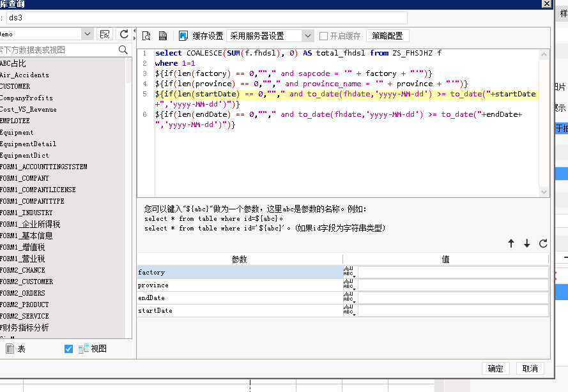Click the search magnifier icon
The height and width of the screenshot is (392, 568).
(x=123, y=50)
